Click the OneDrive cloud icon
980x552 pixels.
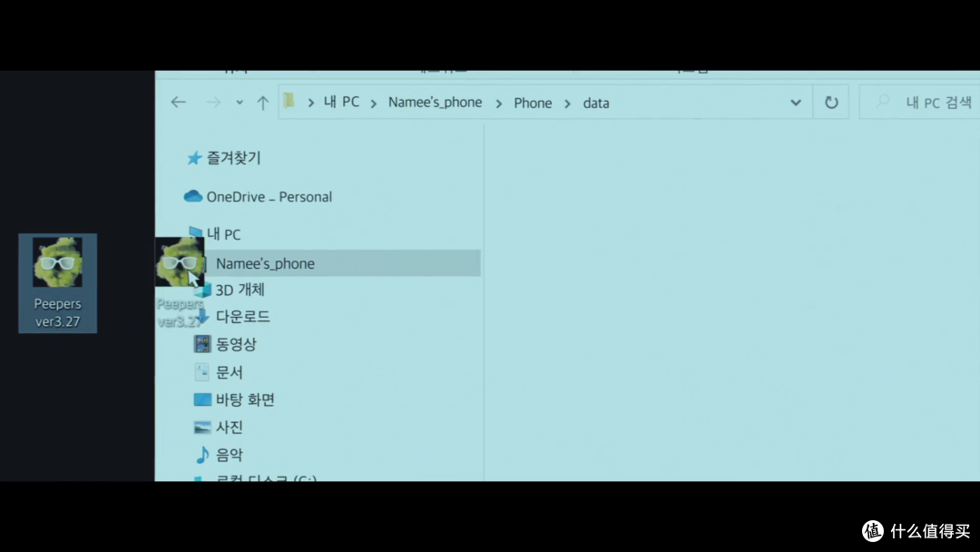pyautogui.click(x=193, y=196)
